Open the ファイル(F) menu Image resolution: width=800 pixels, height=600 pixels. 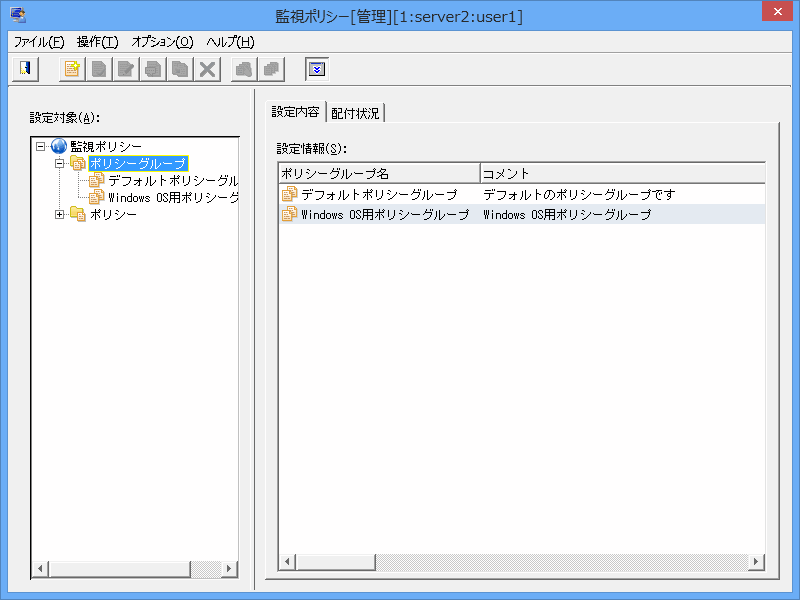(39, 42)
